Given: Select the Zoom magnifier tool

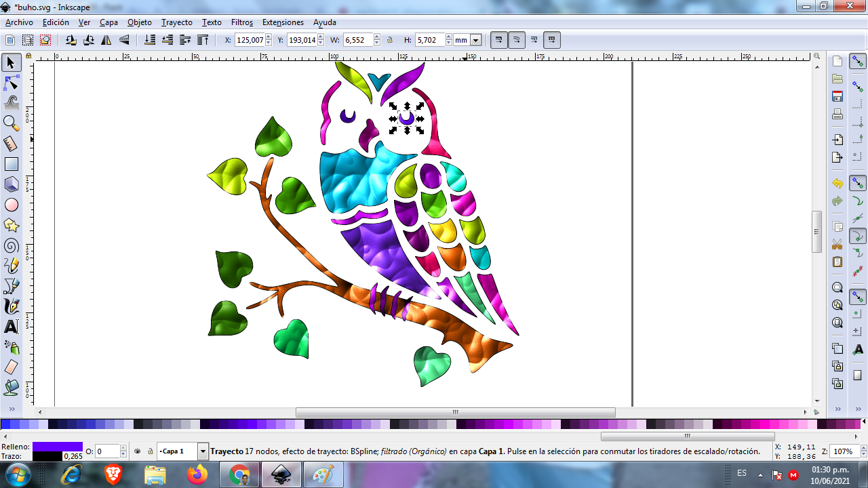Looking at the screenshot, I should click(11, 123).
